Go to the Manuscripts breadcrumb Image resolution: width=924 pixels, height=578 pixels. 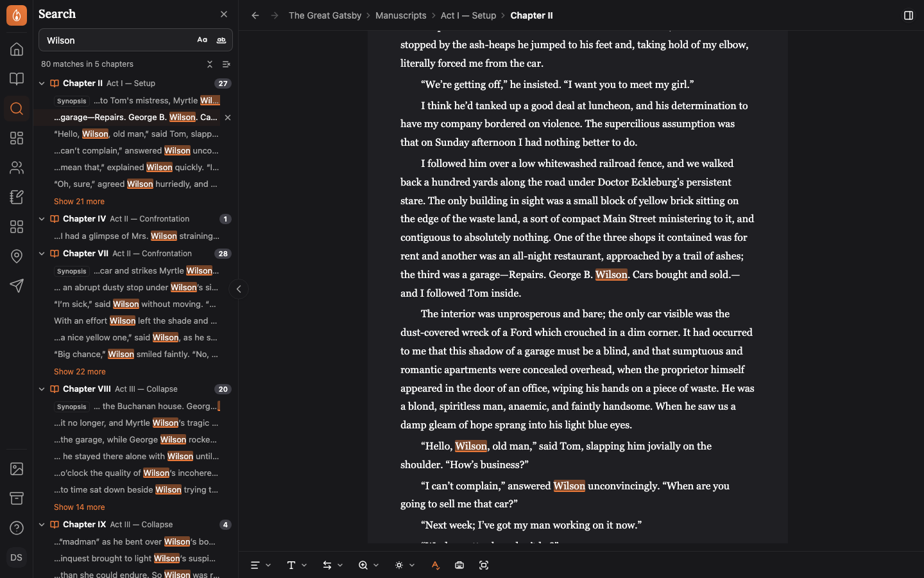[x=401, y=15]
